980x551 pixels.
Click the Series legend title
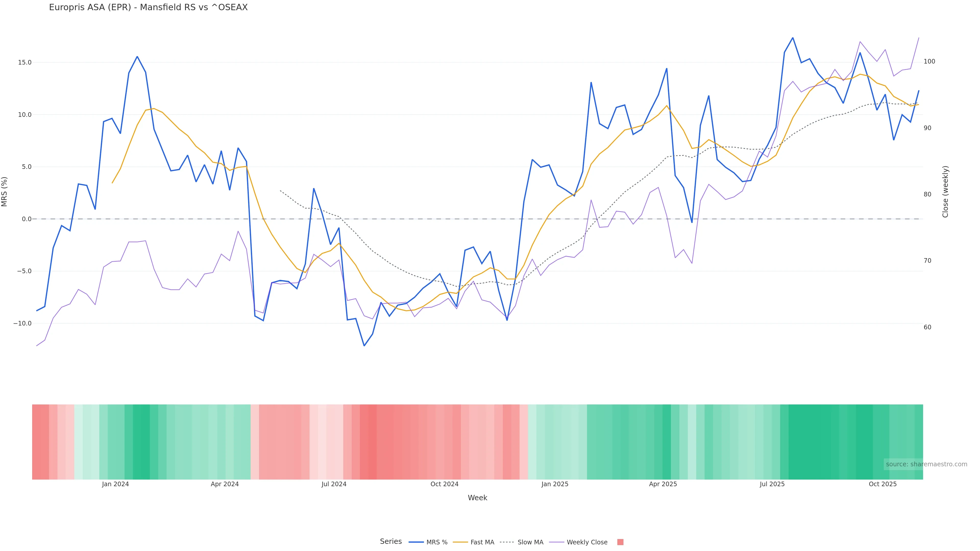(x=391, y=542)
